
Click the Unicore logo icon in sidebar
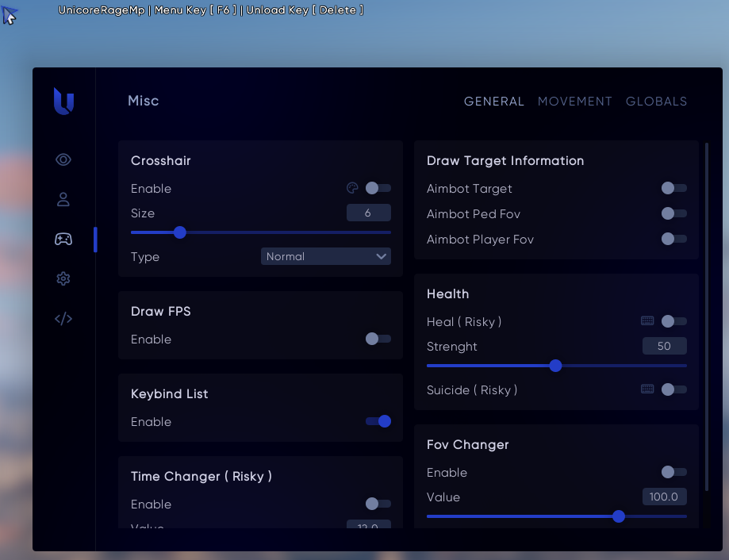coord(63,101)
